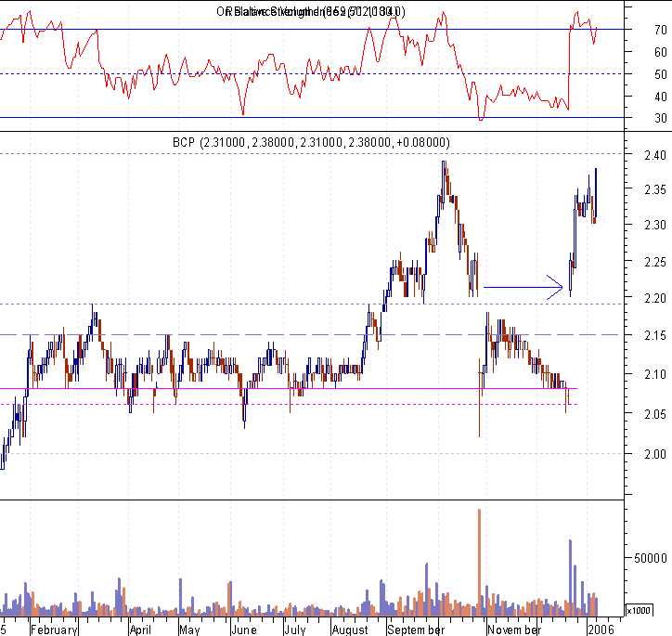Select the 2.30 price axis label
The width and height of the screenshot is (672, 636).
click(x=655, y=225)
